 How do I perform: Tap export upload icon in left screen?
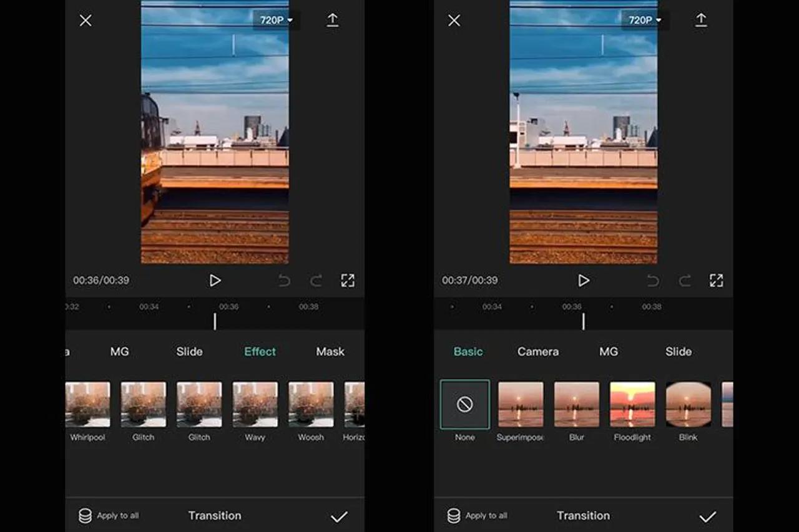[333, 20]
